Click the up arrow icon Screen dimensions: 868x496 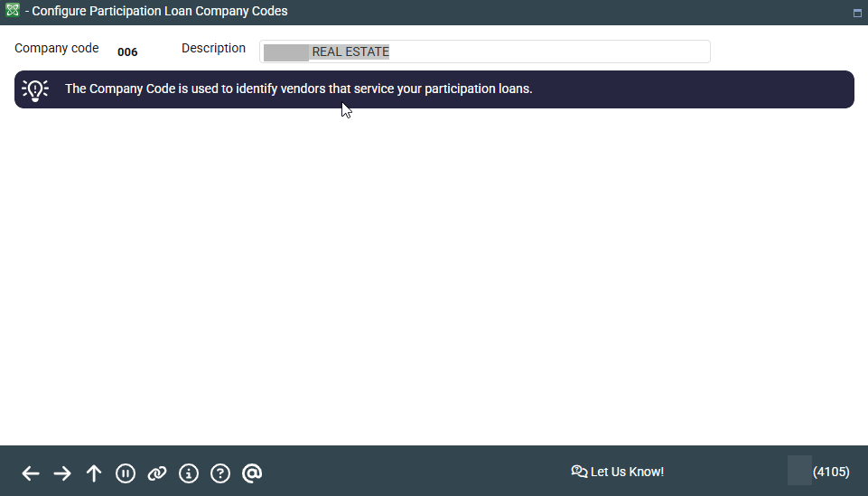coord(94,473)
